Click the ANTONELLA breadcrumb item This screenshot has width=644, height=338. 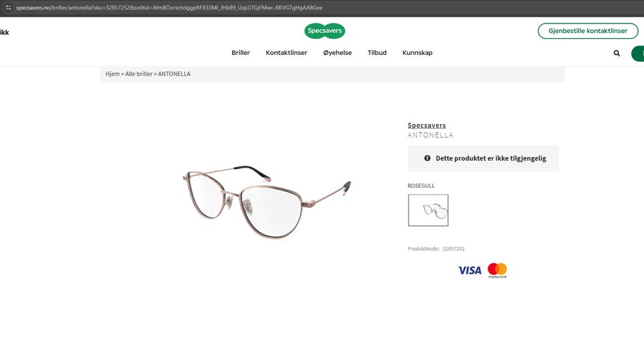click(174, 74)
